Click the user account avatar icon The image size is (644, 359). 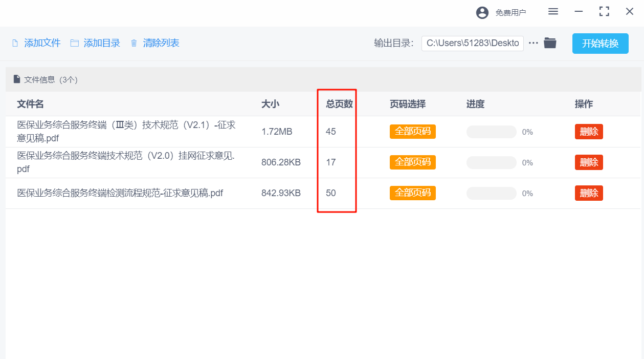(x=482, y=13)
